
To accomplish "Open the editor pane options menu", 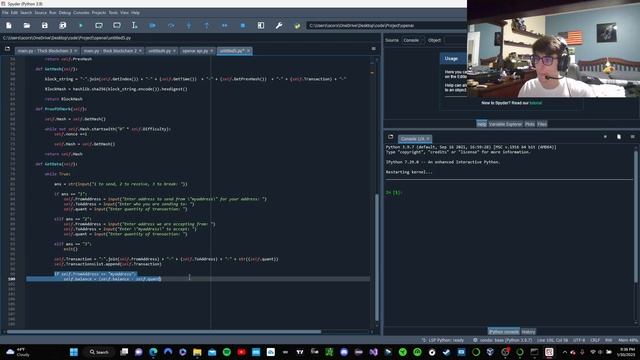I will point(373,49).
